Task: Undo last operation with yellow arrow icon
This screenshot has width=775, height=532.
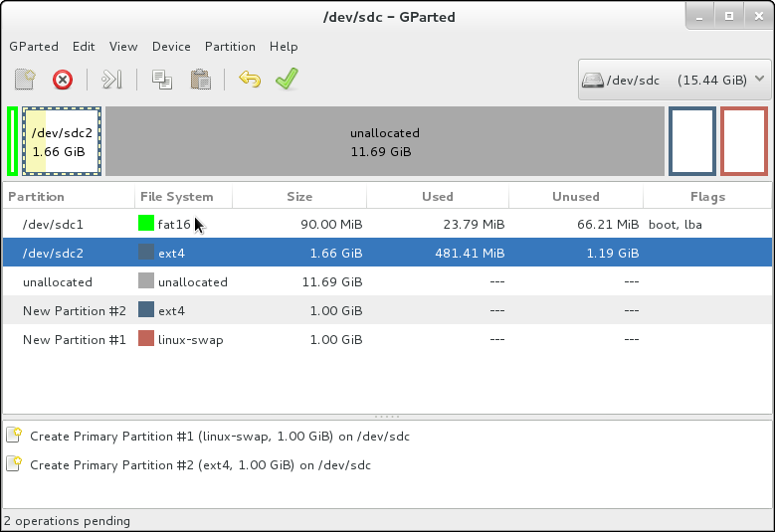Action: pos(250,80)
